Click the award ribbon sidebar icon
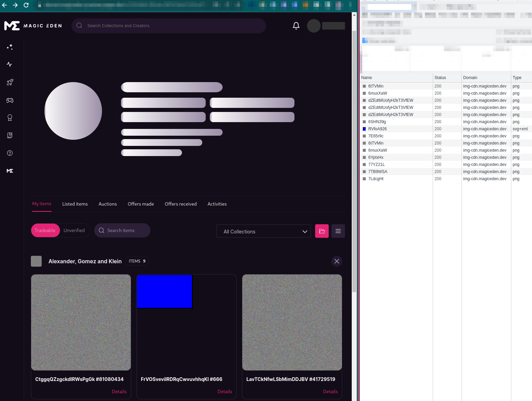 click(10, 118)
